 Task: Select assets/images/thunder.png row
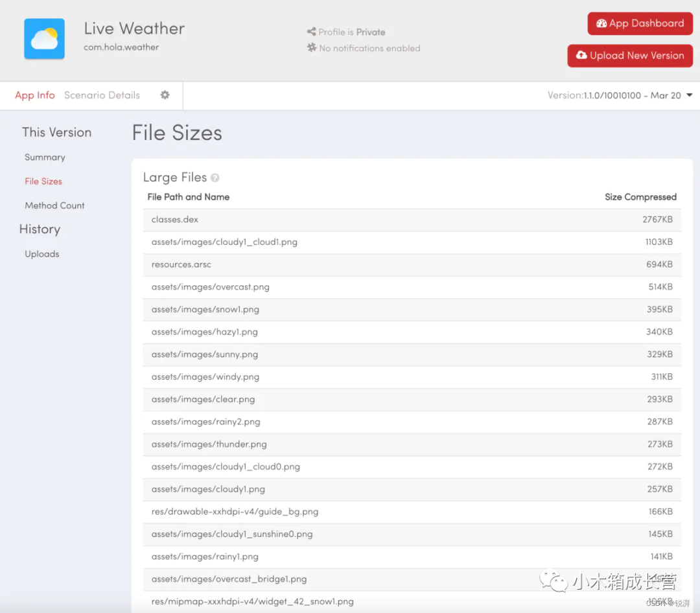coord(412,445)
